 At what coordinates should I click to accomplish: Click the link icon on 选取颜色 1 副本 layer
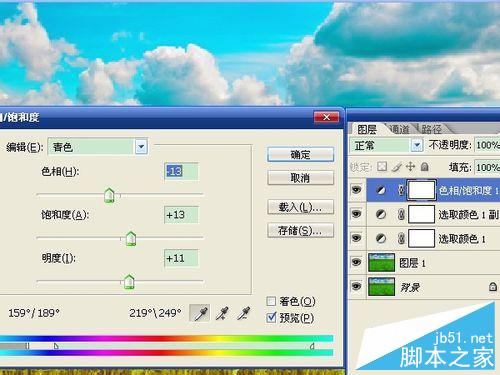coord(402,214)
